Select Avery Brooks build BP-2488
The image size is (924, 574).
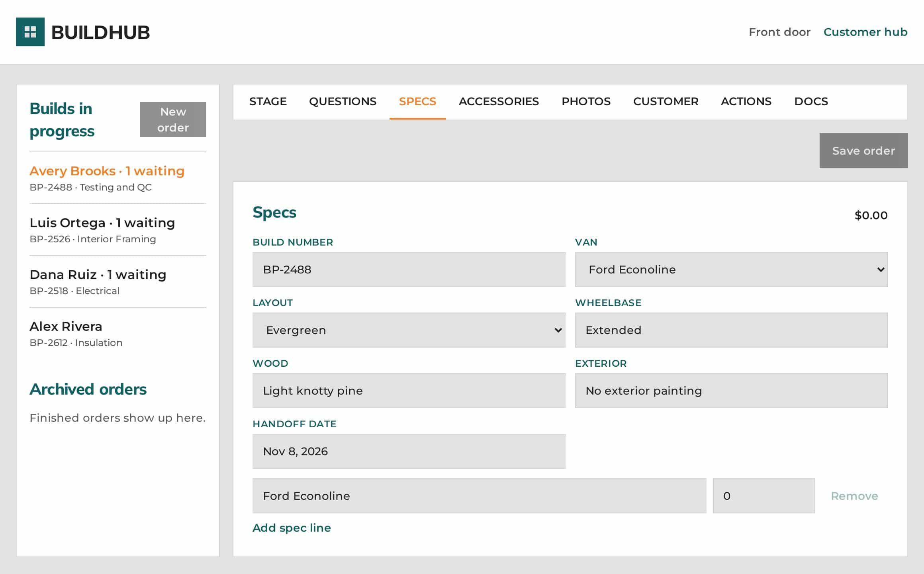tap(118, 178)
